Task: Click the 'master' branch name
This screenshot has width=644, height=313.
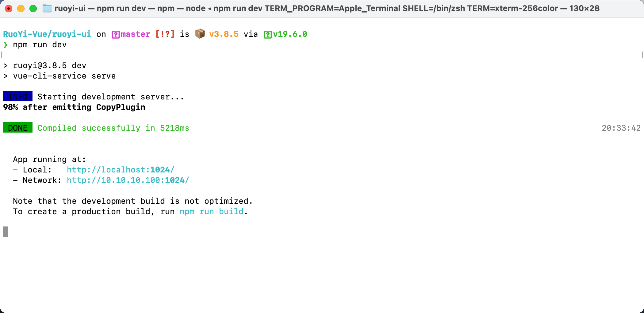Action: coord(136,34)
